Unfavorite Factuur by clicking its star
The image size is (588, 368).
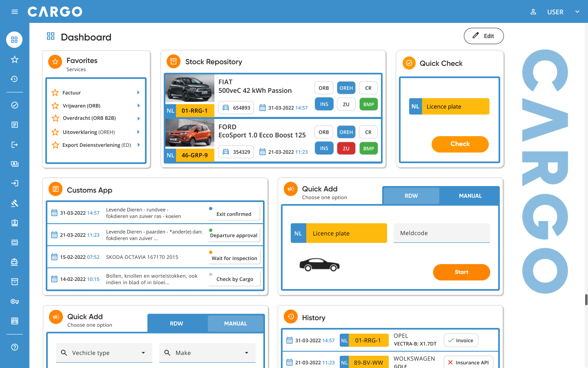(x=55, y=93)
